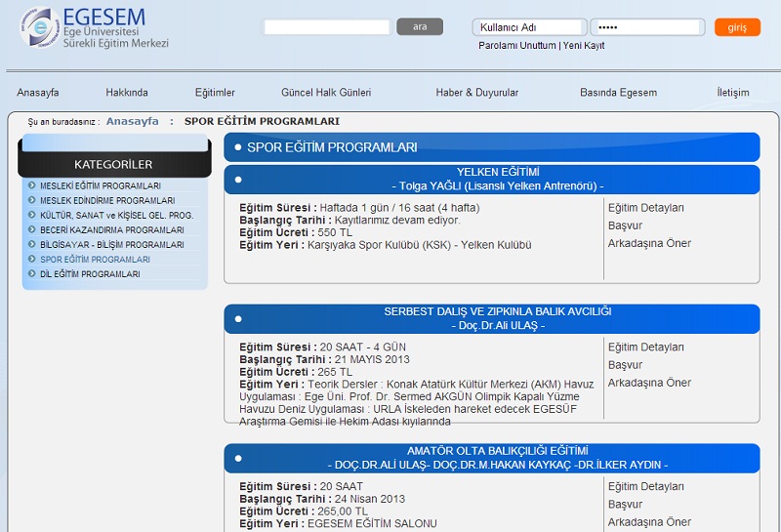Viewport: 781px width, 532px height.
Task: Click arrow icon beside KÜLTÜR, SANAT category
Action: pyautogui.click(x=32, y=215)
